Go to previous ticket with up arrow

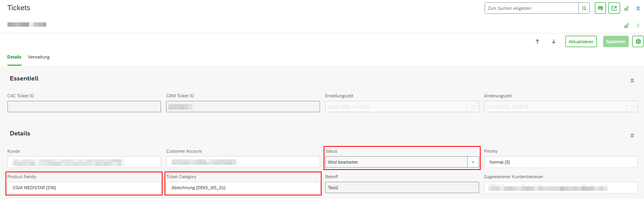click(x=538, y=42)
